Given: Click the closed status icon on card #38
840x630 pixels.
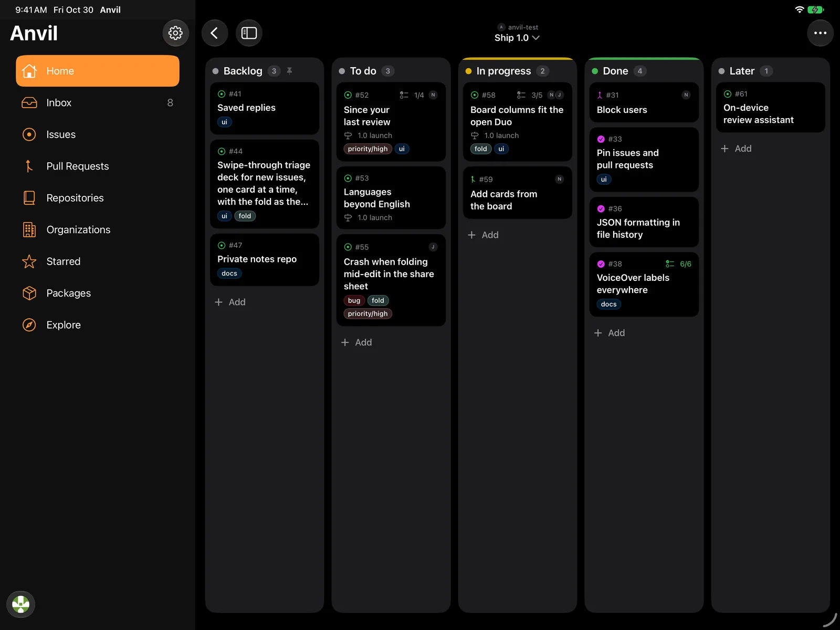Looking at the screenshot, I should pos(601,264).
